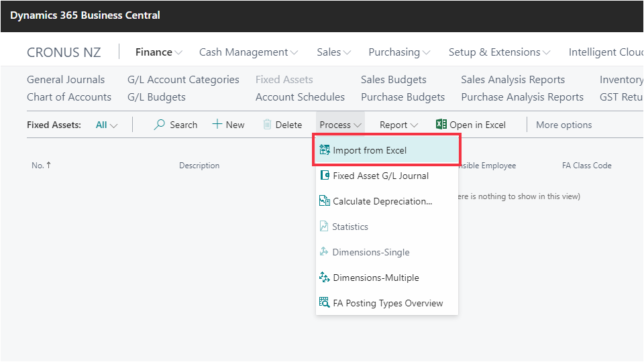Click the Responsible Employee column header
The height and width of the screenshot is (362, 644).
487,166
